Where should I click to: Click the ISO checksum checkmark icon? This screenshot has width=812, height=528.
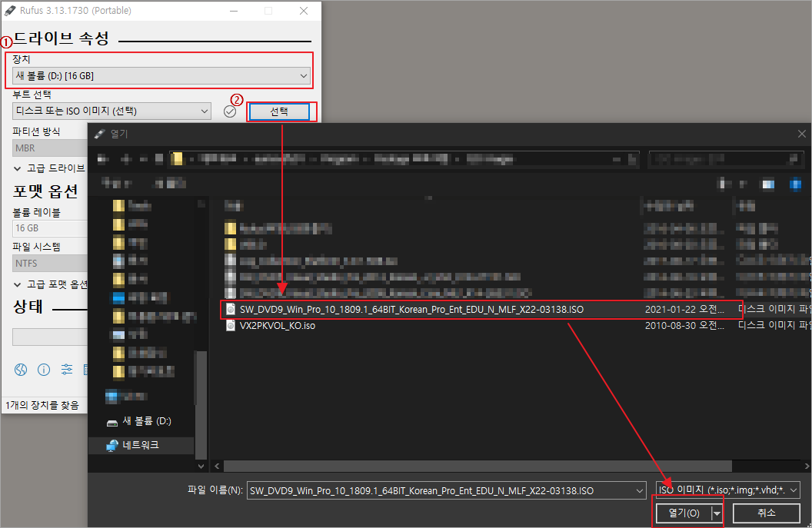[x=230, y=111]
